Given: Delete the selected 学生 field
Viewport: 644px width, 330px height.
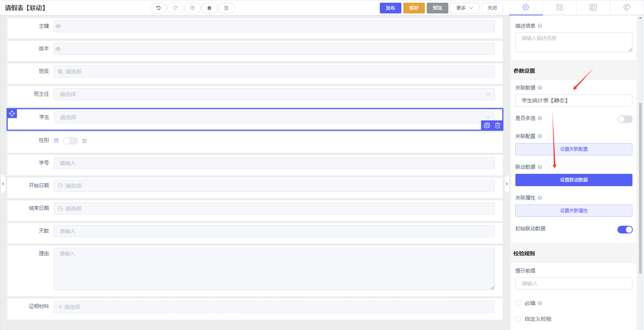Looking at the screenshot, I should tap(498, 125).
